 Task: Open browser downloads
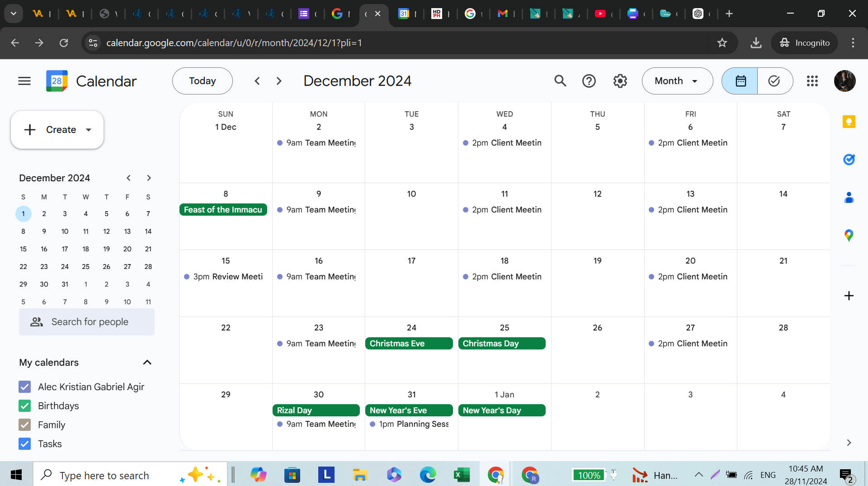click(x=756, y=43)
